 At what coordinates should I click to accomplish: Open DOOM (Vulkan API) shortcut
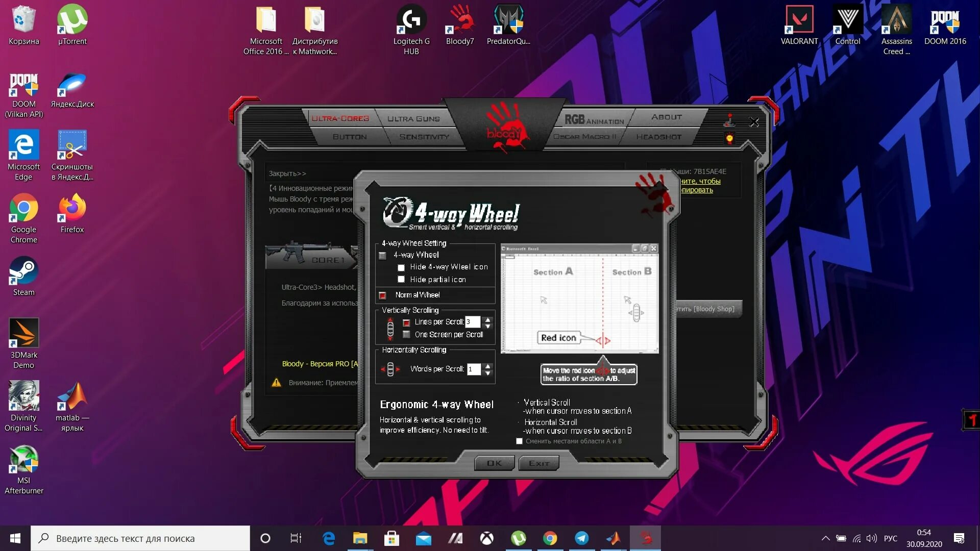[x=23, y=95]
